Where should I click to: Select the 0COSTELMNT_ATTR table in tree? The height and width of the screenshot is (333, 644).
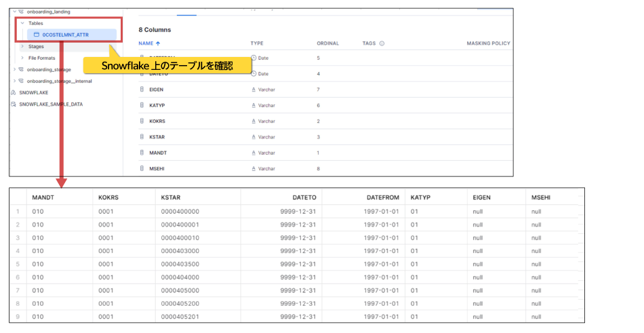pyautogui.click(x=65, y=35)
